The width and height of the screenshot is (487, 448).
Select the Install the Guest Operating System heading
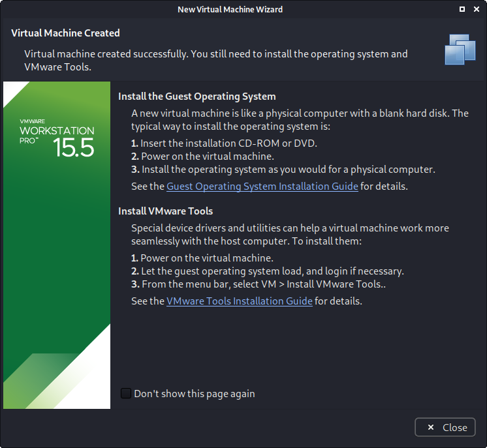pyautogui.click(x=196, y=97)
